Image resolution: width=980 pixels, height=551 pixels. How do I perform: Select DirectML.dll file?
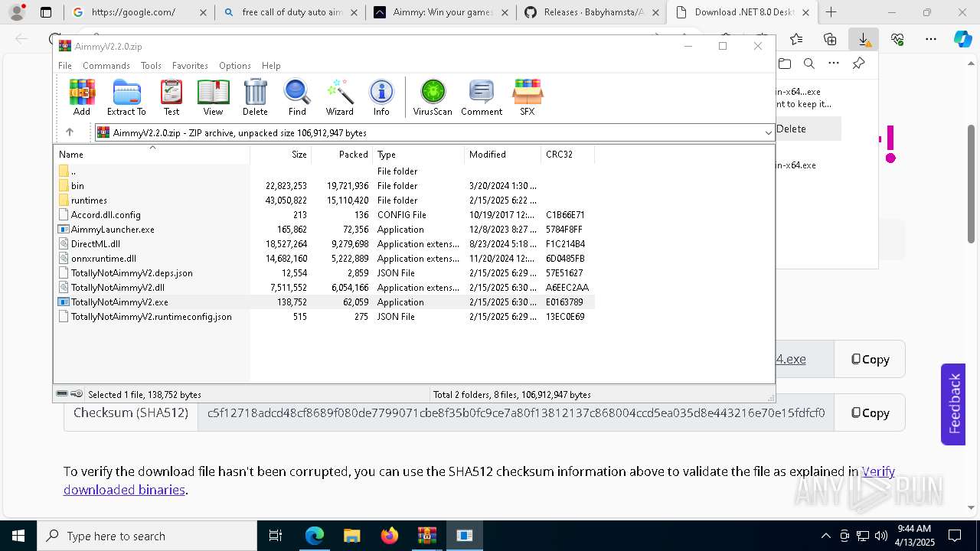[325, 244]
